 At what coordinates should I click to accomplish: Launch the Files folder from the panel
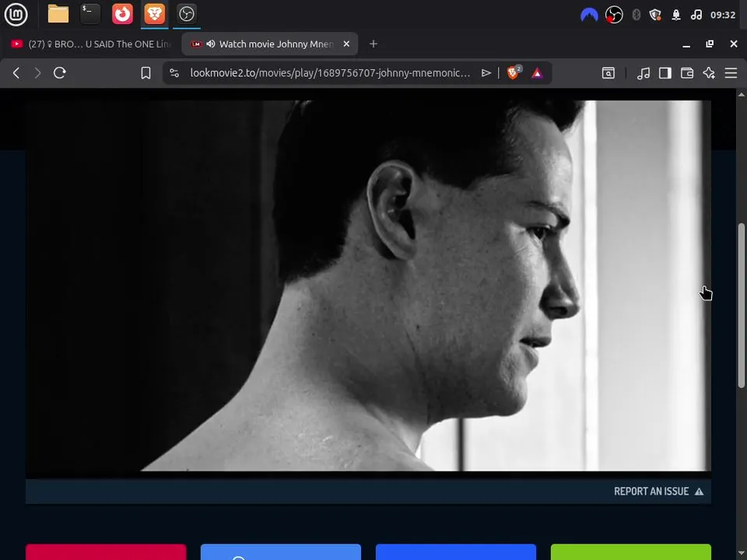coord(58,14)
